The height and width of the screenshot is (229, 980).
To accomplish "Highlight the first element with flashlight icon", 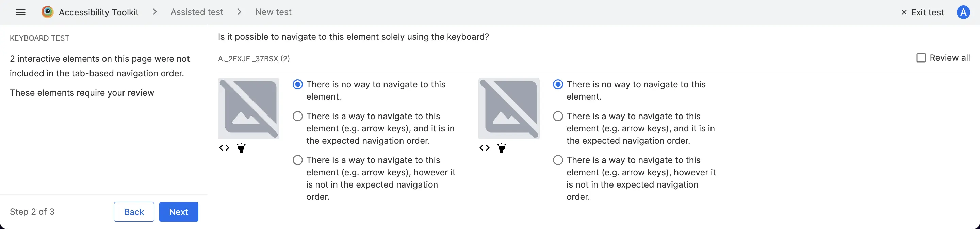I will tap(241, 148).
